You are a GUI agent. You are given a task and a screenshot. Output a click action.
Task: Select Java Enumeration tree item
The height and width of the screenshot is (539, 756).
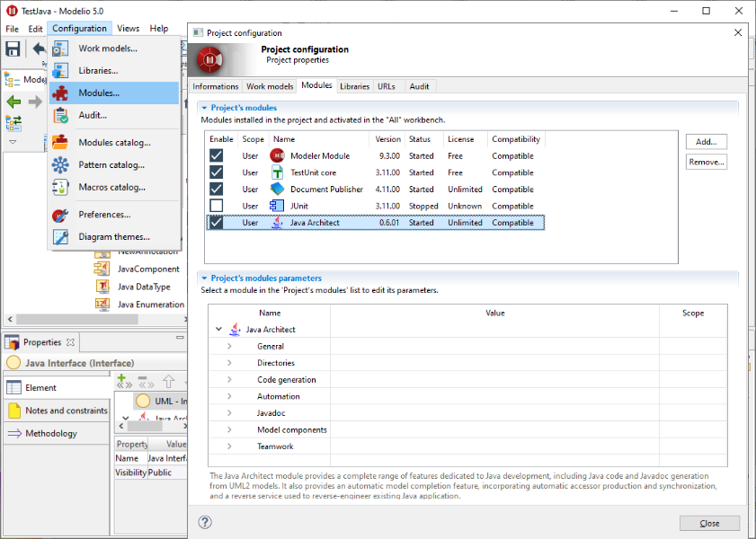(151, 305)
